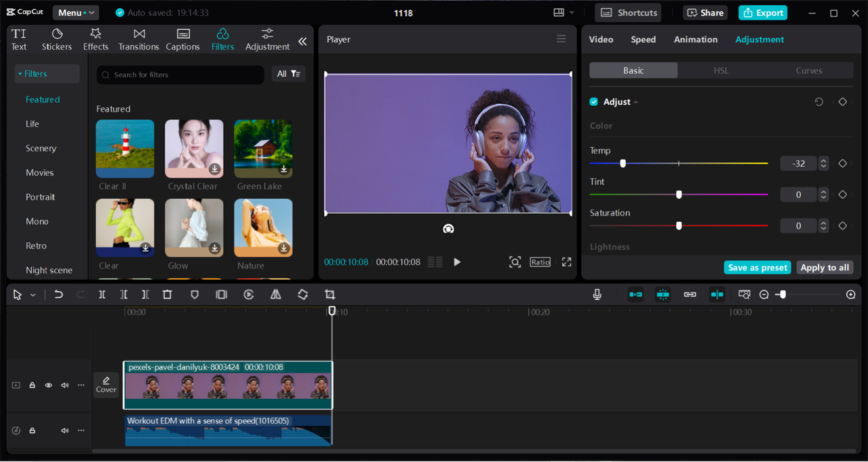Click the Crop icon in timeline toolbar
This screenshot has width=868, height=462.
330,294
